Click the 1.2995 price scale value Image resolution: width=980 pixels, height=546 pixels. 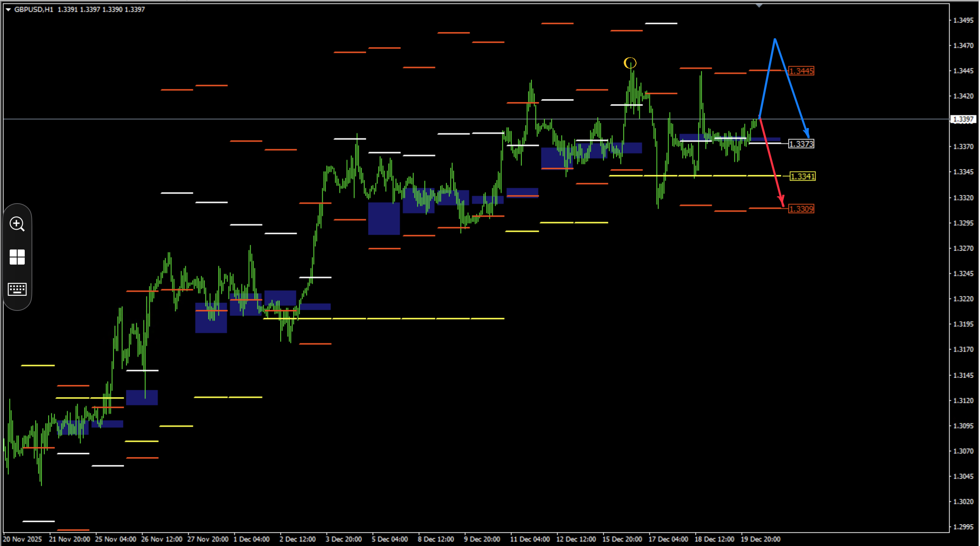[x=963, y=527]
